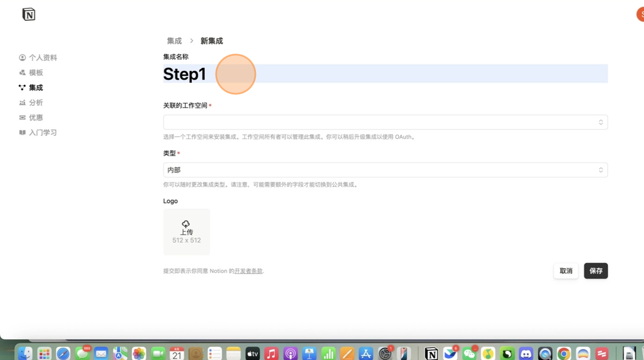Select the 分析 analytics icon in the sidebar
Screen dimensions: 644x360
tap(22, 102)
